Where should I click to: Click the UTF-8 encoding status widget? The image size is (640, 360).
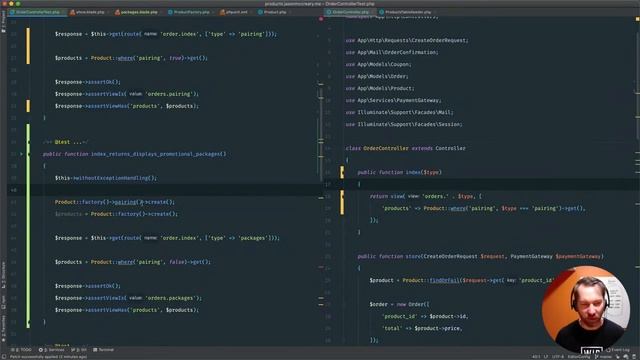(x=558, y=357)
